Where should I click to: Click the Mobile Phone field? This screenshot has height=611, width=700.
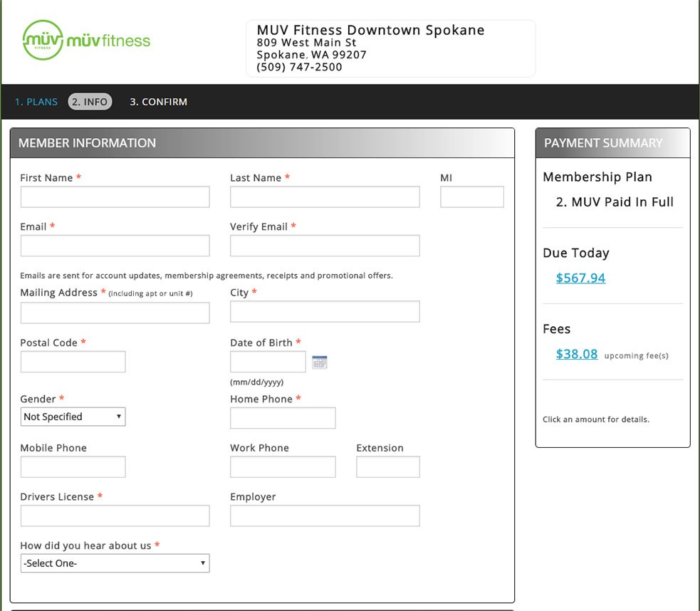[x=73, y=467]
